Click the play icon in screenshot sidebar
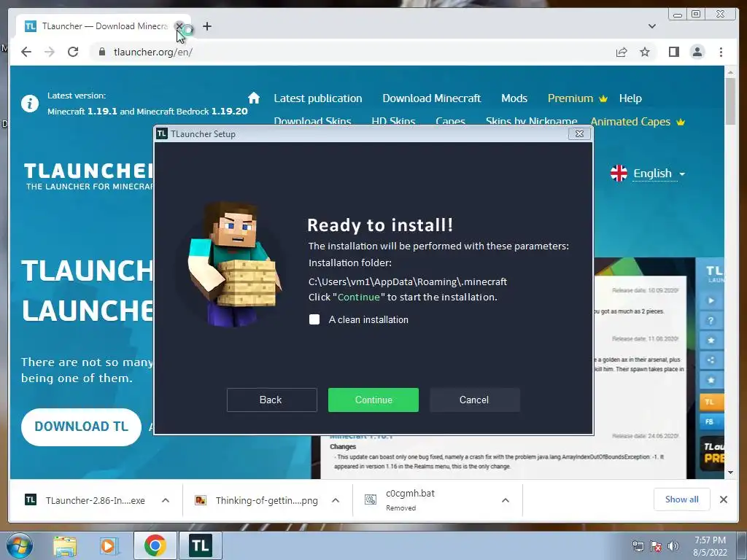This screenshot has width=747, height=560. (711, 300)
